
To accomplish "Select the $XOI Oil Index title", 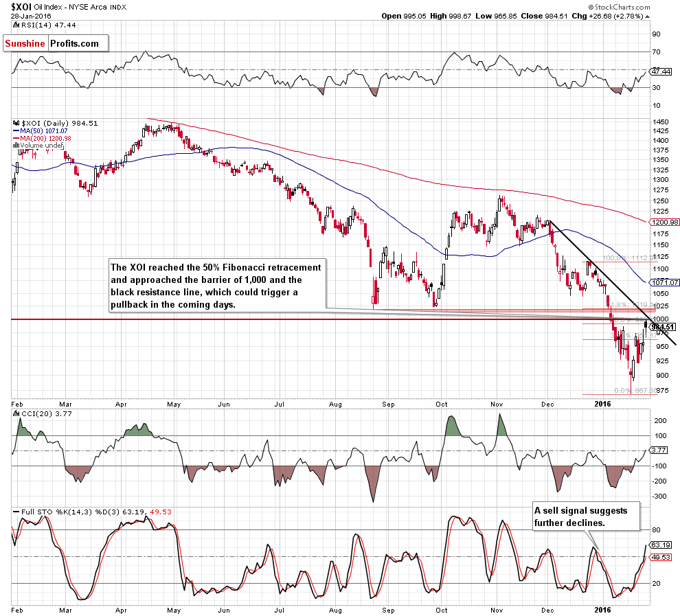I will coord(69,7).
